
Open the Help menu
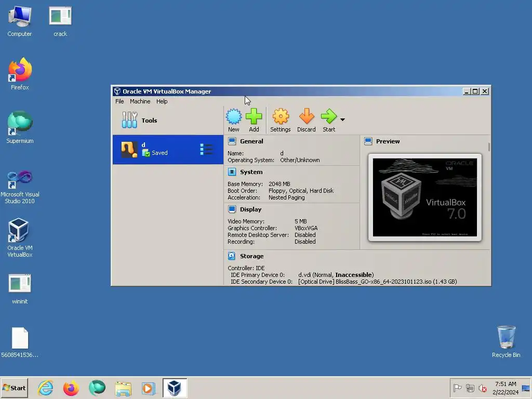(x=162, y=101)
